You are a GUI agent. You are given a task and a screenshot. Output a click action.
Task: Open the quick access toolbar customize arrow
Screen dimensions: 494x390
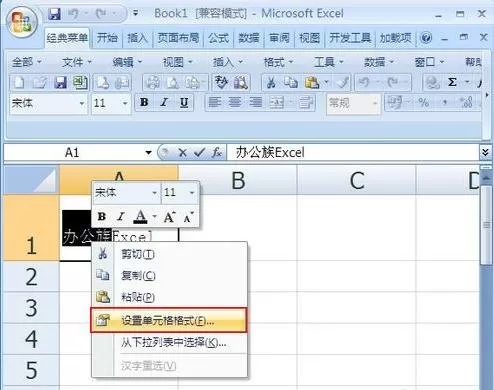136,14
